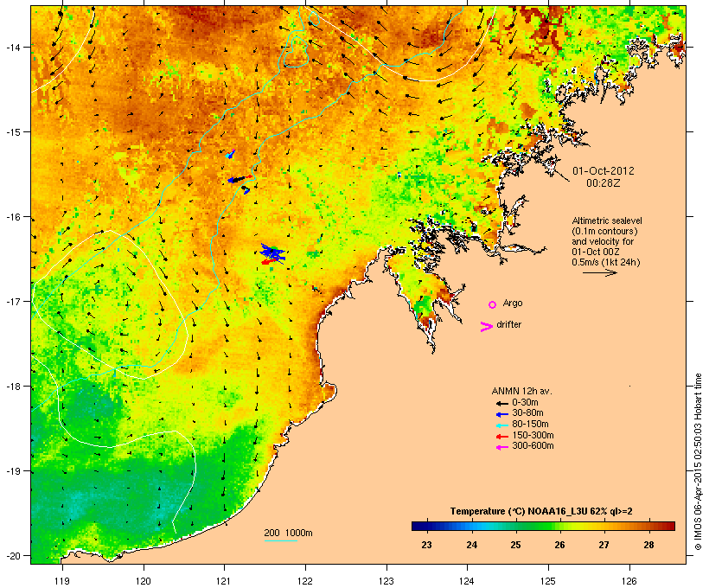709x588 pixels.
Task: Click the longitude axis label 124
Action: [x=467, y=581]
